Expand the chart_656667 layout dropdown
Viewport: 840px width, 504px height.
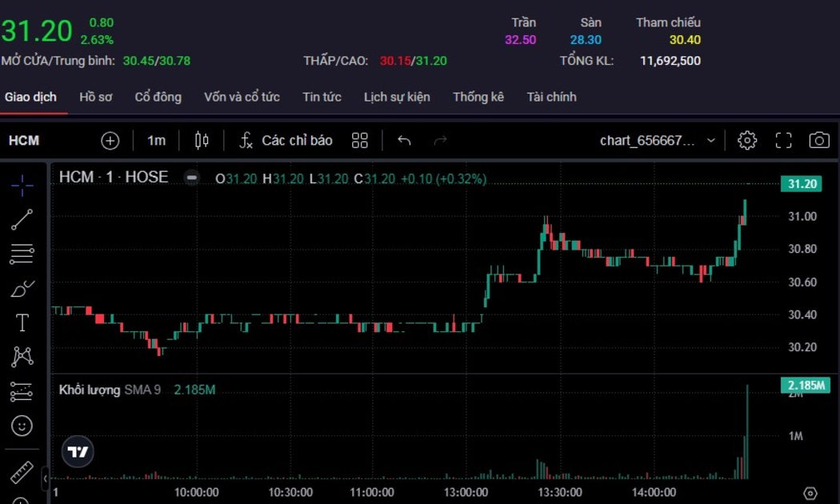(710, 141)
